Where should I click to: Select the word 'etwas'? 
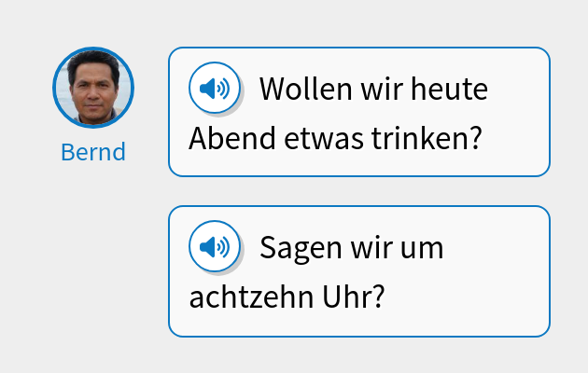(x=323, y=140)
